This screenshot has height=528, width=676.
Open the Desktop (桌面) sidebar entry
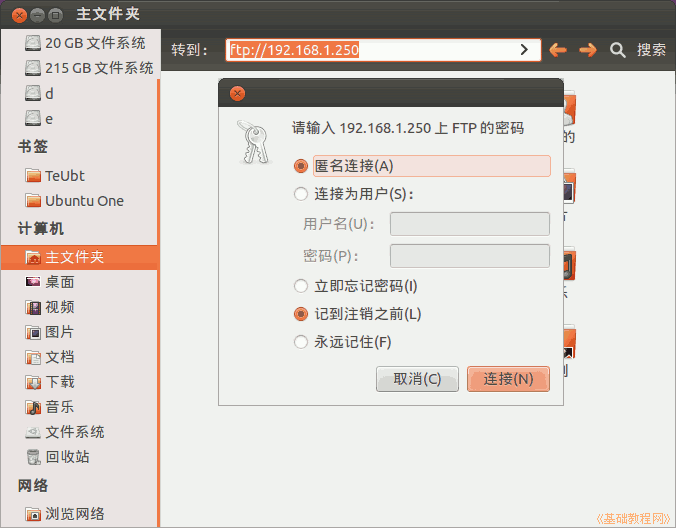click(59, 282)
